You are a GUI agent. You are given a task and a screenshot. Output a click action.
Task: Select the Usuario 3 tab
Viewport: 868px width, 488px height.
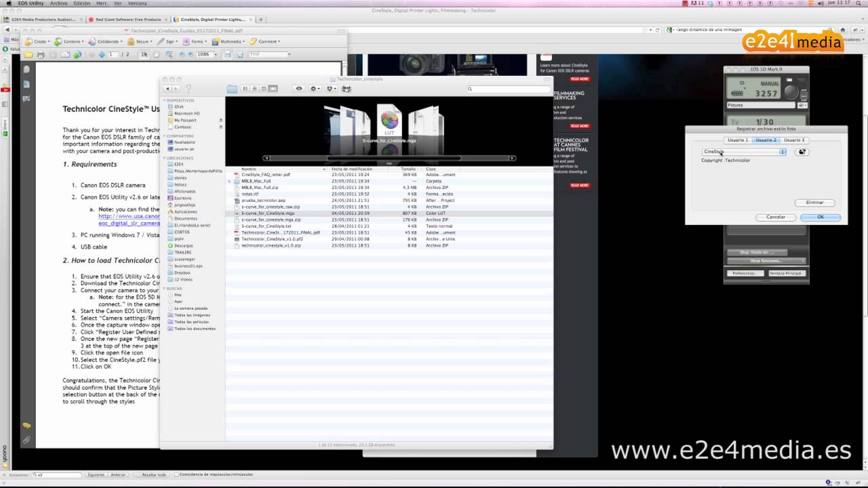[x=794, y=140]
